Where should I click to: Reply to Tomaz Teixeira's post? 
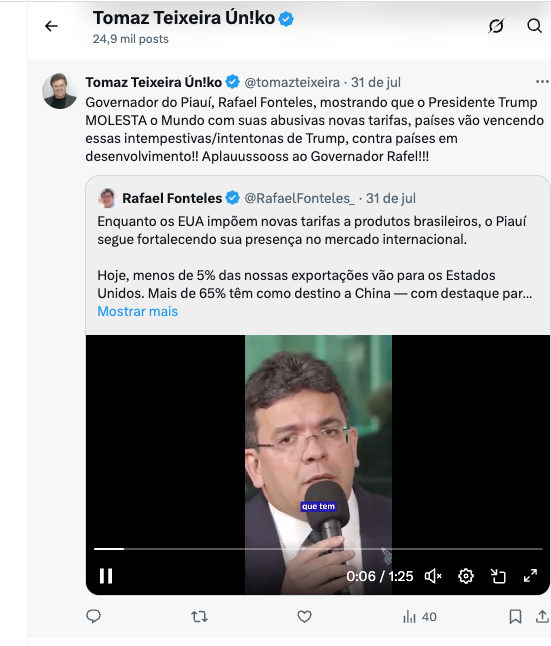(94, 616)
